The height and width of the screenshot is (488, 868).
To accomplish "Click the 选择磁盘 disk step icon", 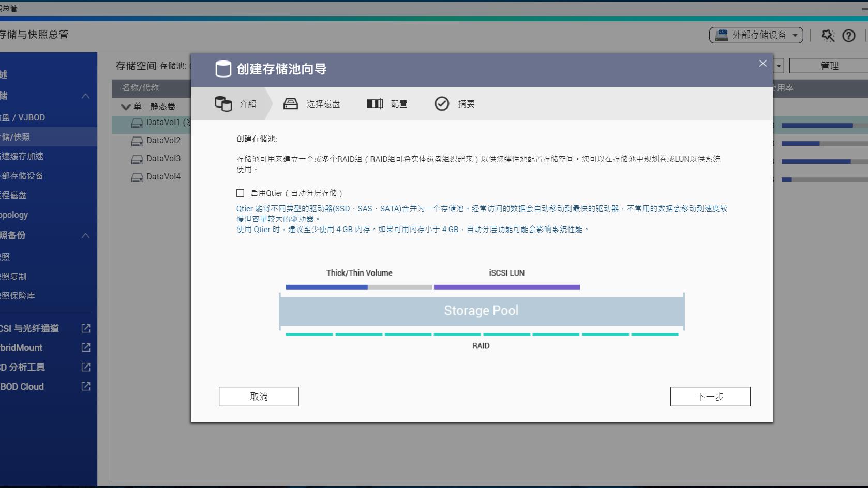I will tap(291, 103).
